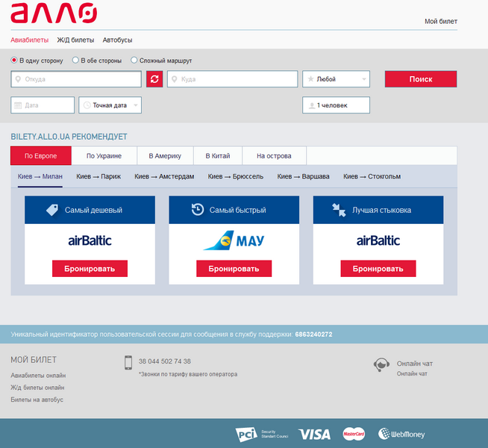Viewport: 488px width, 448px height.
Task: Click the person icon in the passengers field
Action: click(312, 105)
